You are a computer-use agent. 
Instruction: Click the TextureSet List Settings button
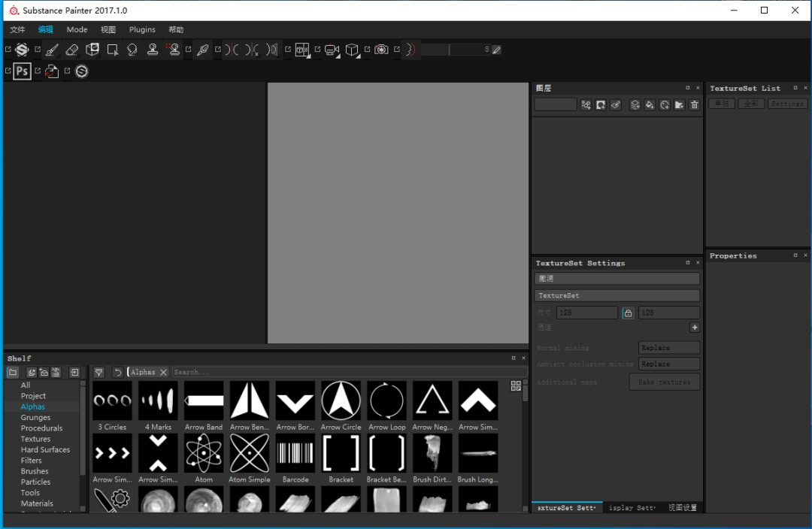tap(786, 104)
